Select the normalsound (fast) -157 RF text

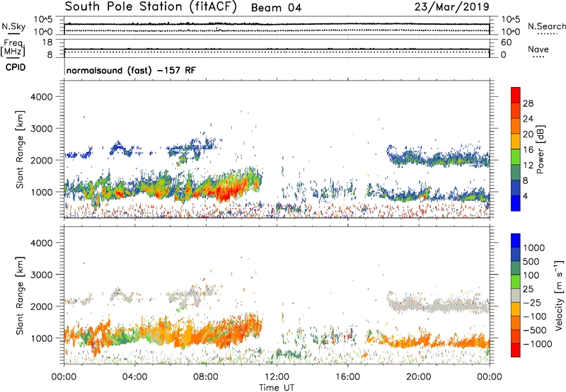pyautogui.click(x=131, y=70)
